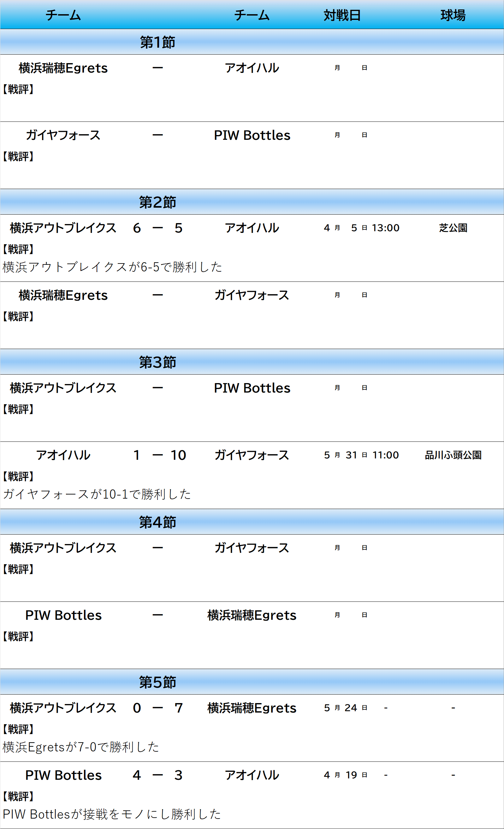504x829 pixels.
Task: Click the 球場 column header
Action: click(453, 15)
